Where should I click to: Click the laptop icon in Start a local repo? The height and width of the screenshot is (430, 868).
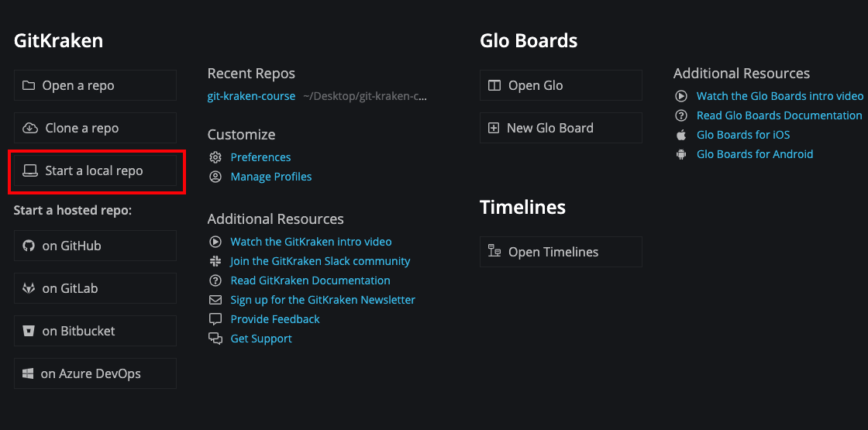tap(29, 171)
